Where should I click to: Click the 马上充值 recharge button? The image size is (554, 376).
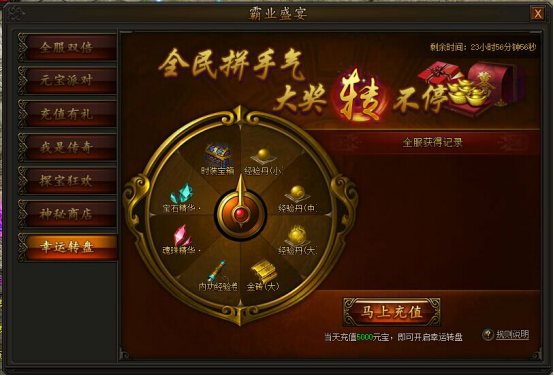pyautogui.click(x=391, y=312)
